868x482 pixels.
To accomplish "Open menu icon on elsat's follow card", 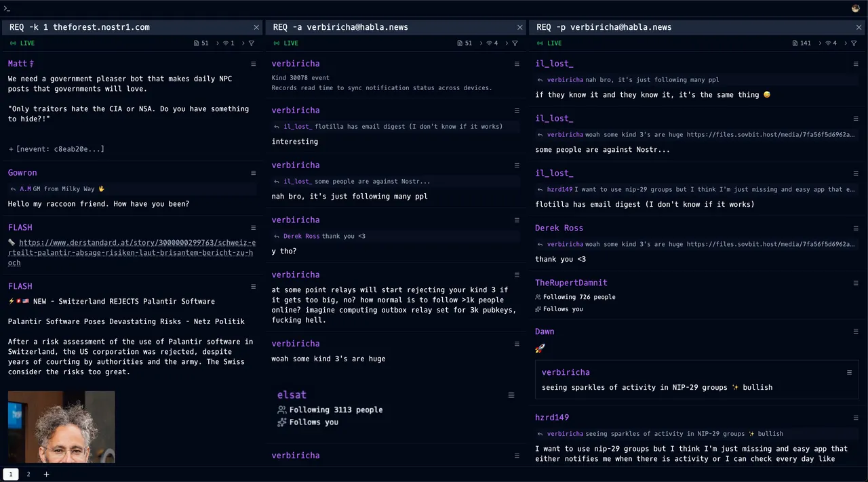I will pyautogui.click(x=511, y=395).
